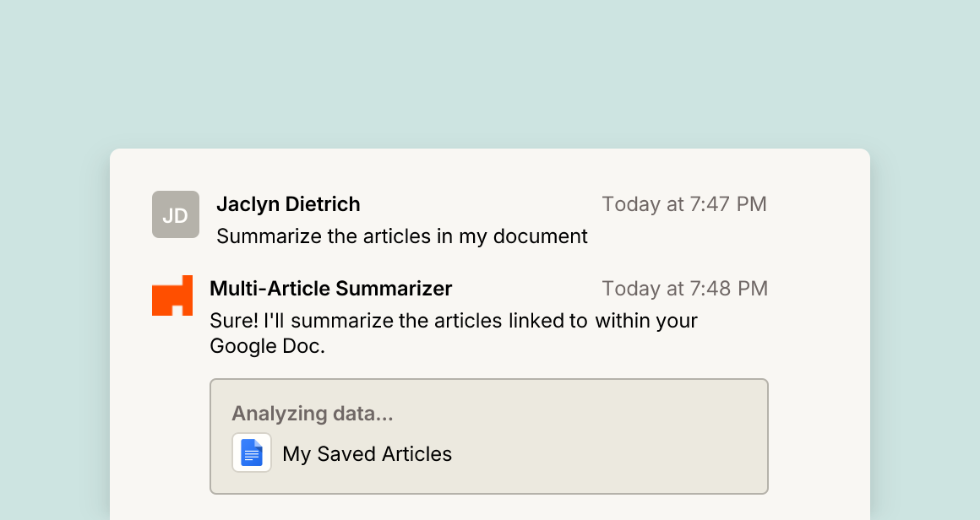Select the Jaclyn Dietrich sender name
The image size is (980, 520).
pyautogui.click(x=288, y=204)
